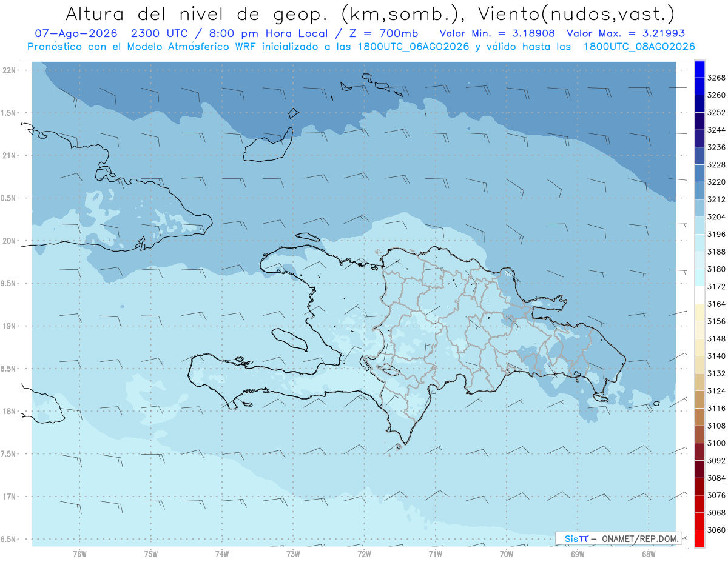This screenshot has height=562, width=728.
Task: Click the longitude label 74W
Action: [x=222, y=554]
